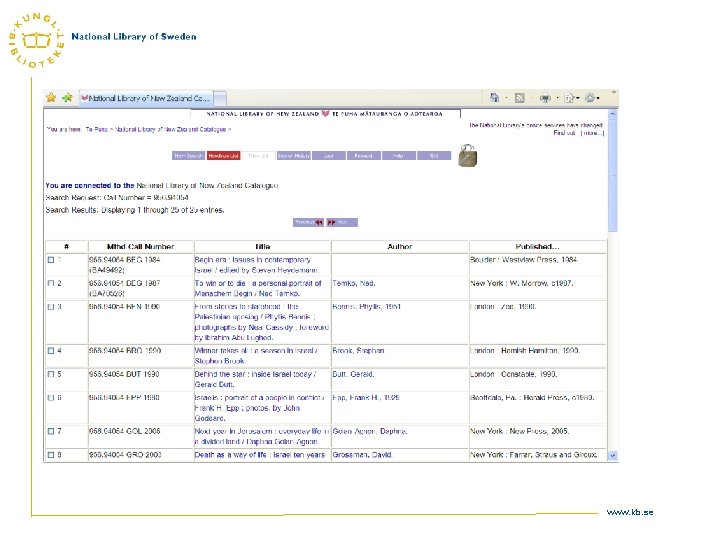The height and width of the screenshot is (540, 720).
Task: Open National Library of New Zealand Catalogue breadcrumb
Action: pyautogui.click(x=170, y=129)
